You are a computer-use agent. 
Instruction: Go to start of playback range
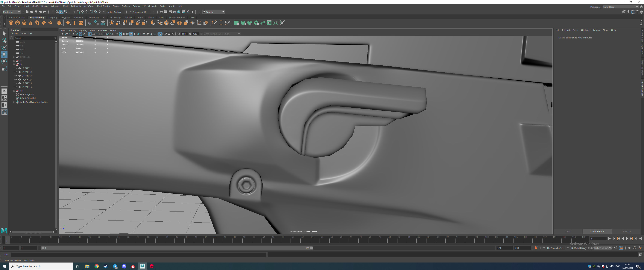(610, 238)
